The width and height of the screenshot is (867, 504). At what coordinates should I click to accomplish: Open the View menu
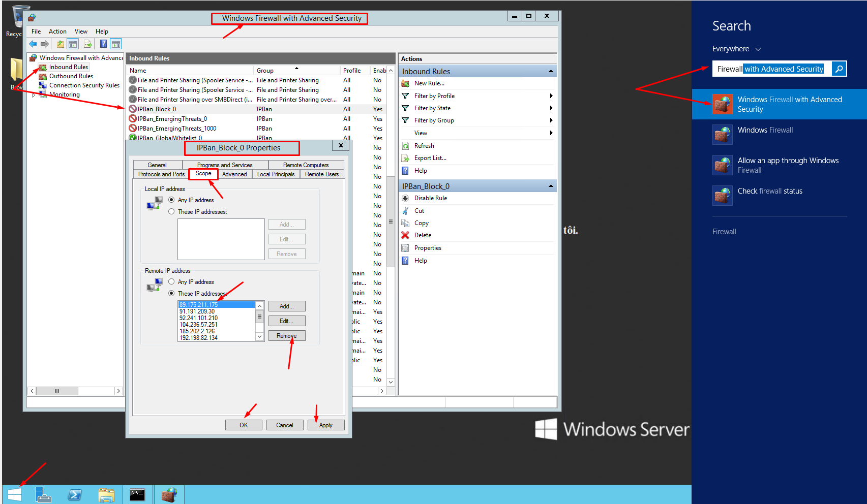[81, 31]
